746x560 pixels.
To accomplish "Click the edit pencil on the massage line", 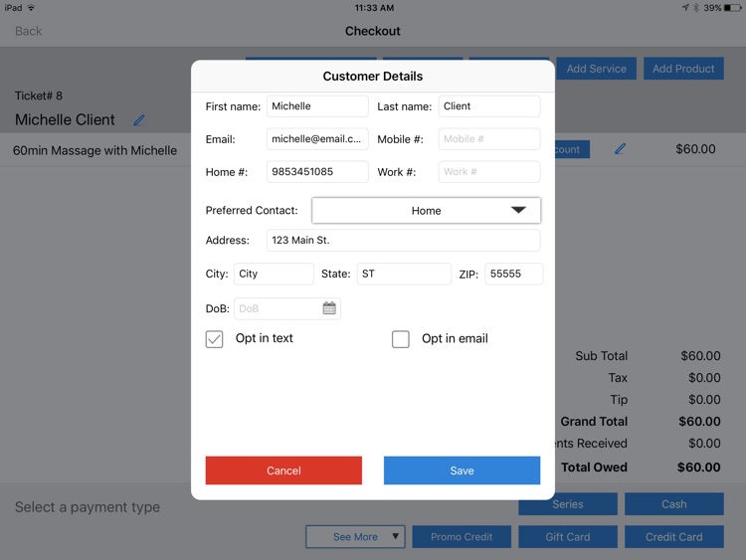I will (x=620, y=149).
